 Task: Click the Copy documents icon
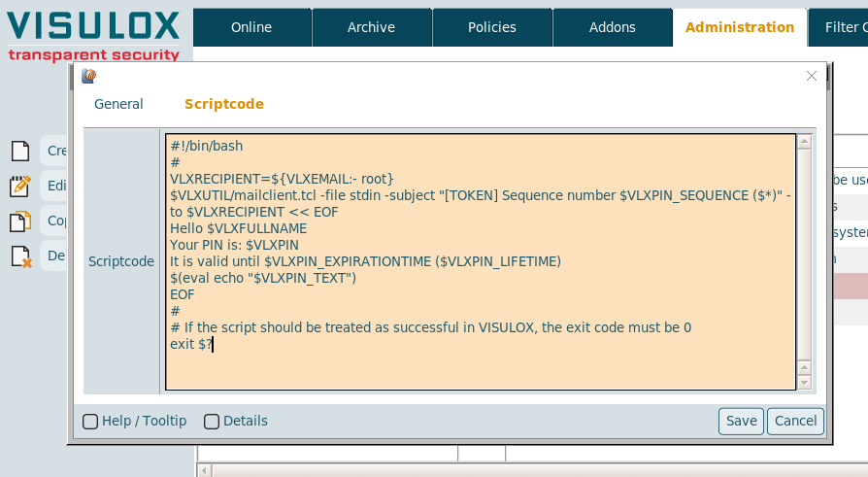pos(19,221)
